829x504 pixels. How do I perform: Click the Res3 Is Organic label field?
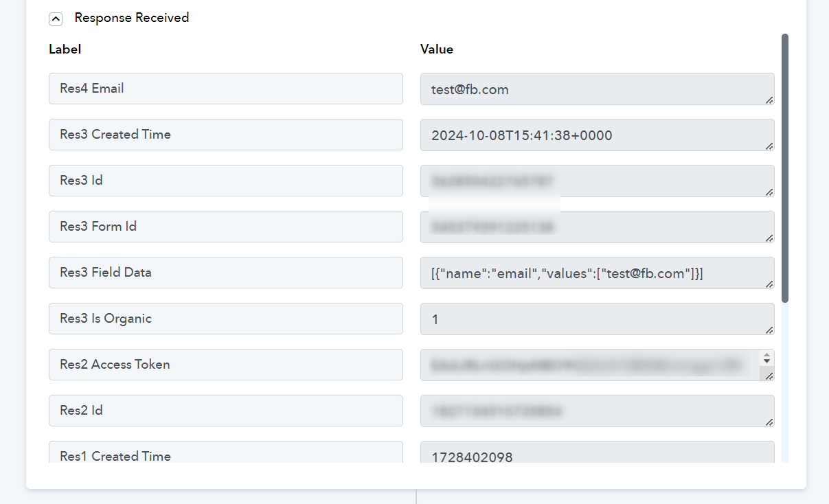[x=226, y=319]
